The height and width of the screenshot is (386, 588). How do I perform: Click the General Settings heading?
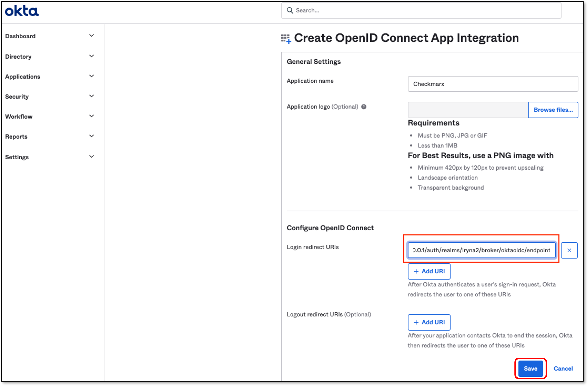point(313,62)
